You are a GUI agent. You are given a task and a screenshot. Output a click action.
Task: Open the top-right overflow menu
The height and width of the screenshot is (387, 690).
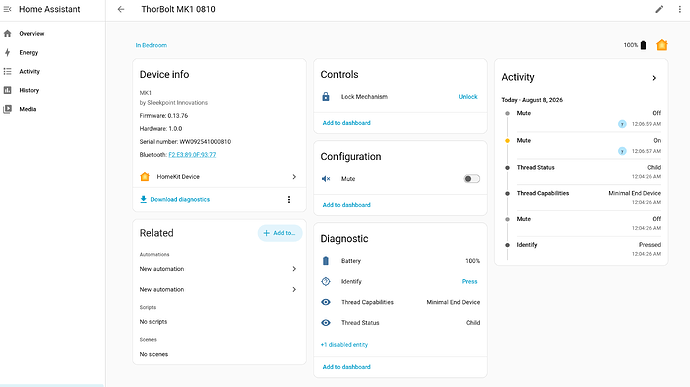(679, 9)
